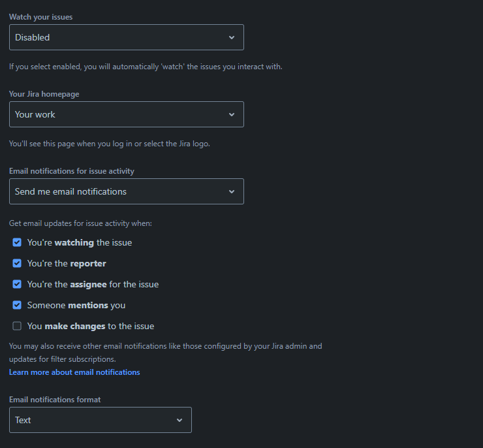Click the Watch your issues field label
The width and height of the screenshot is (483, 448).
tap(41, 16)
